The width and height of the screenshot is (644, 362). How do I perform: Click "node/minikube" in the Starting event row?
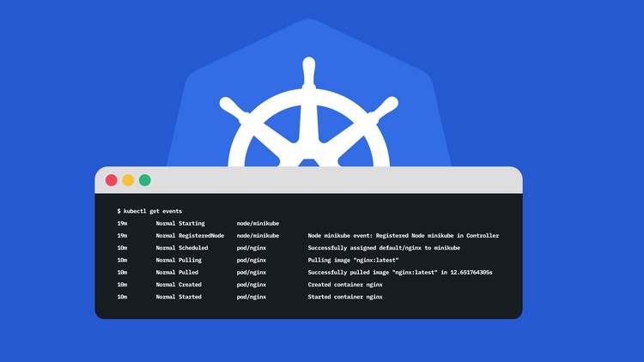[x=258, y=223]
